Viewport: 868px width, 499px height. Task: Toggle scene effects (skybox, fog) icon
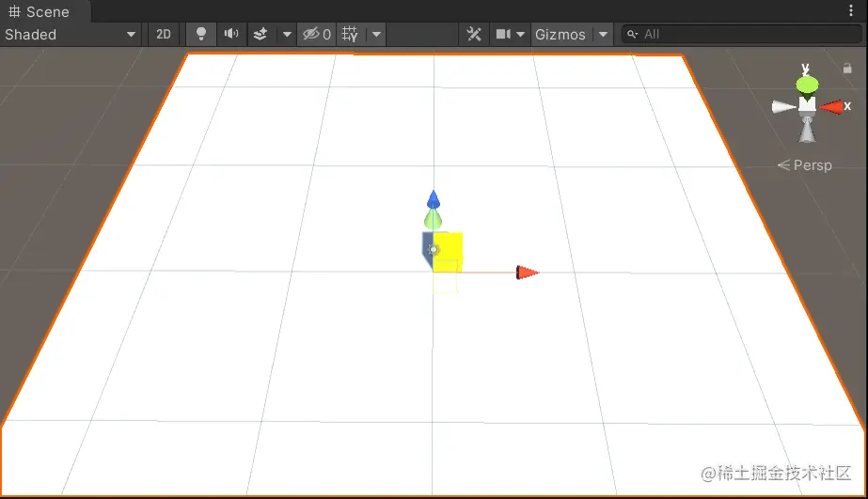tap(260, 34)
